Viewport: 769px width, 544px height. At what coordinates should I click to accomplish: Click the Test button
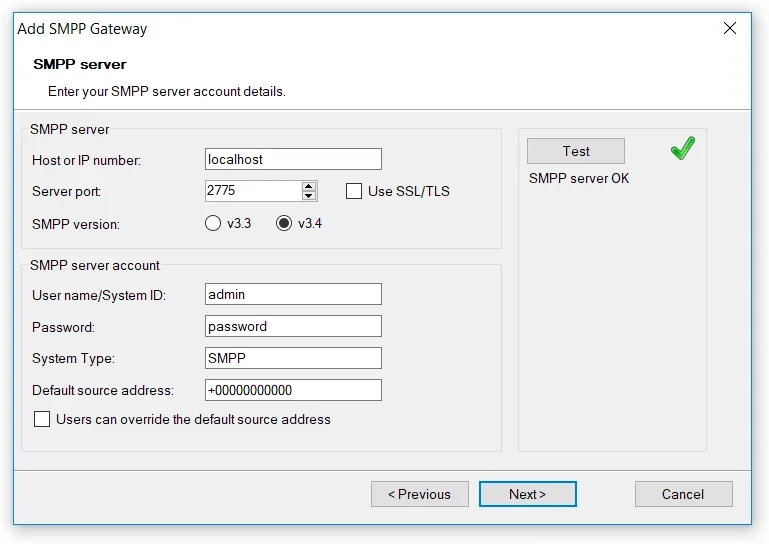click(x=576, y=151)
